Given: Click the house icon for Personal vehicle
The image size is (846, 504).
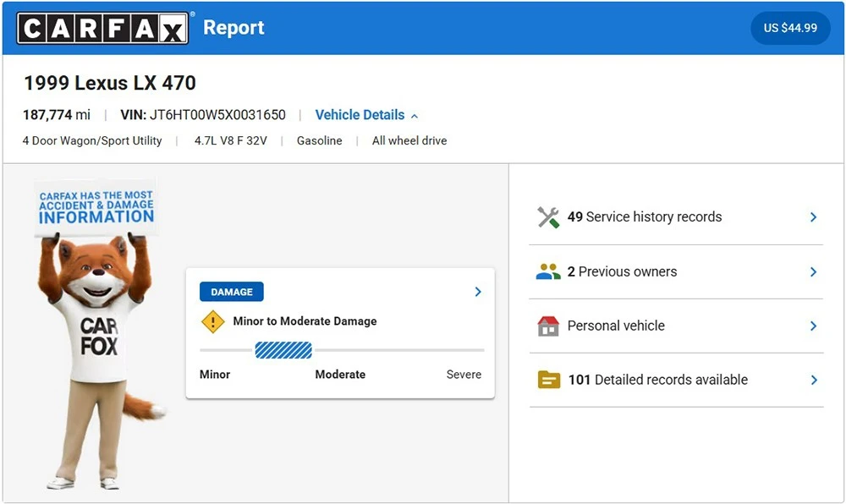Looking at the screenshot, I should click(x=548, y=326).
